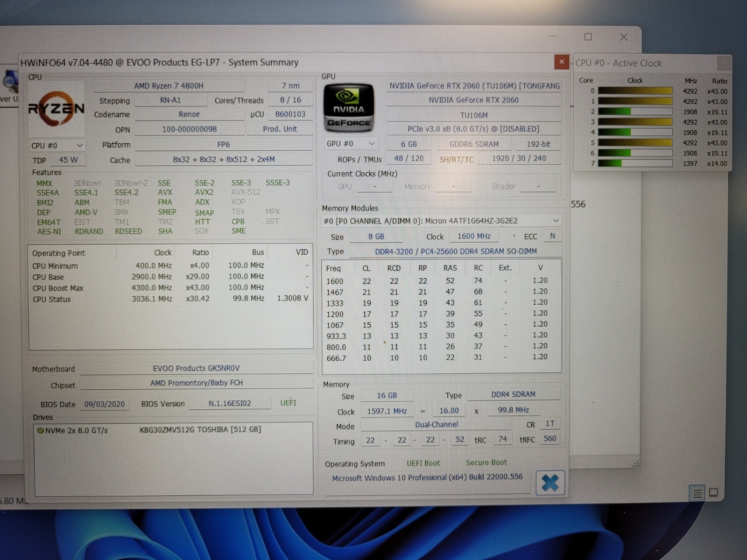
Task: Click the module Size value 8 GB
Action: (376, 237)
